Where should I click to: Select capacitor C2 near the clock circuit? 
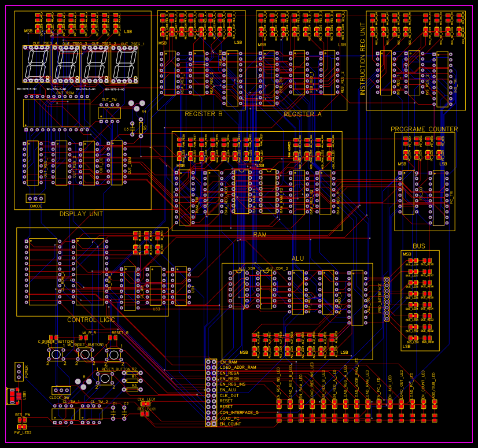(x=123, y=413)
